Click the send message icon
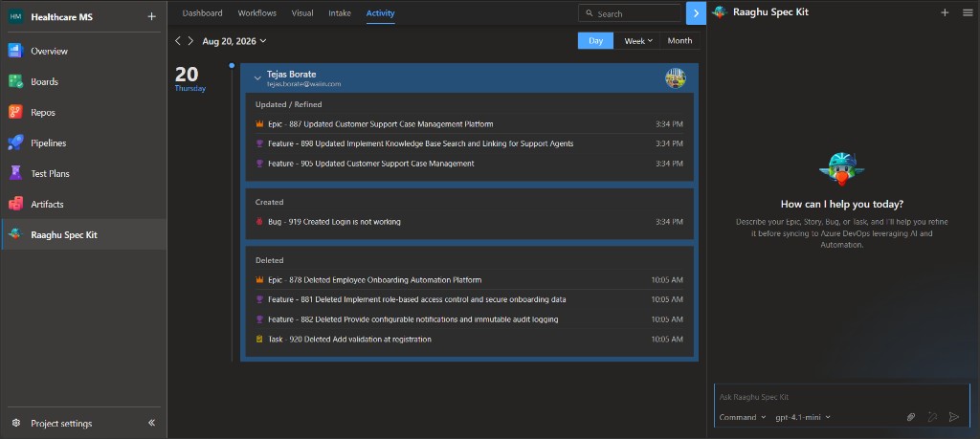 954,417
